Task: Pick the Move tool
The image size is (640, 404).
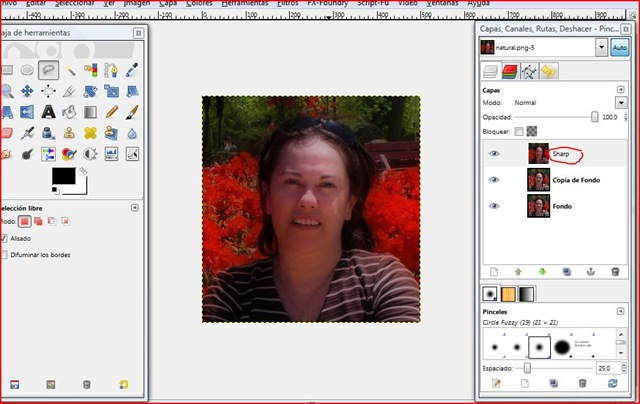Action: tap(26, 91)
